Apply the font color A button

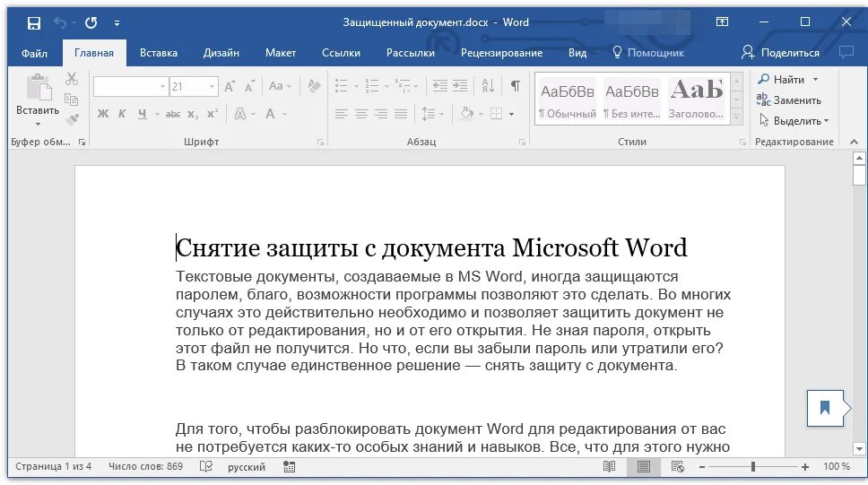(270, 114)
